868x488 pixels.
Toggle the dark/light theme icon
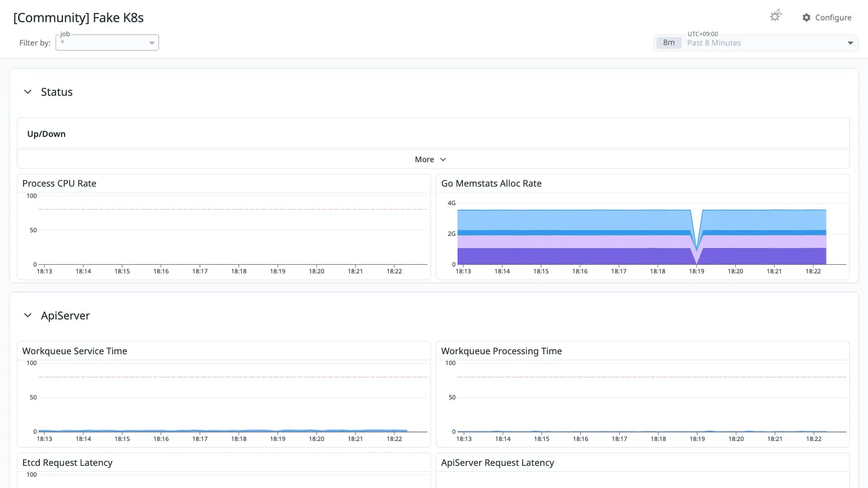coord(776,16)
